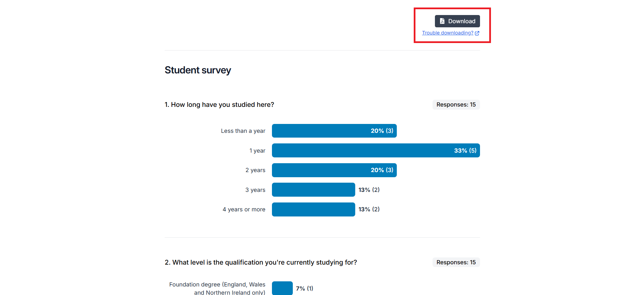Viewport: 644px width, 295px height.
Task: Click the 3 years bar
Action: 313,190
